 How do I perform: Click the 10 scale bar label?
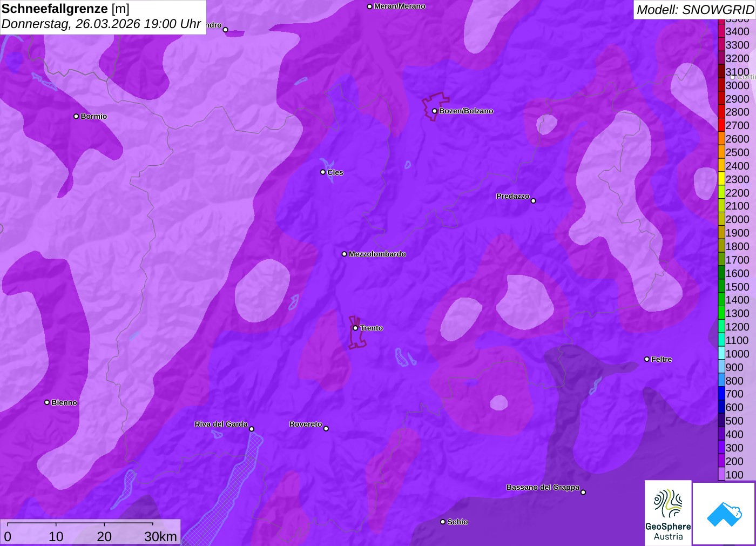point(56,536)
